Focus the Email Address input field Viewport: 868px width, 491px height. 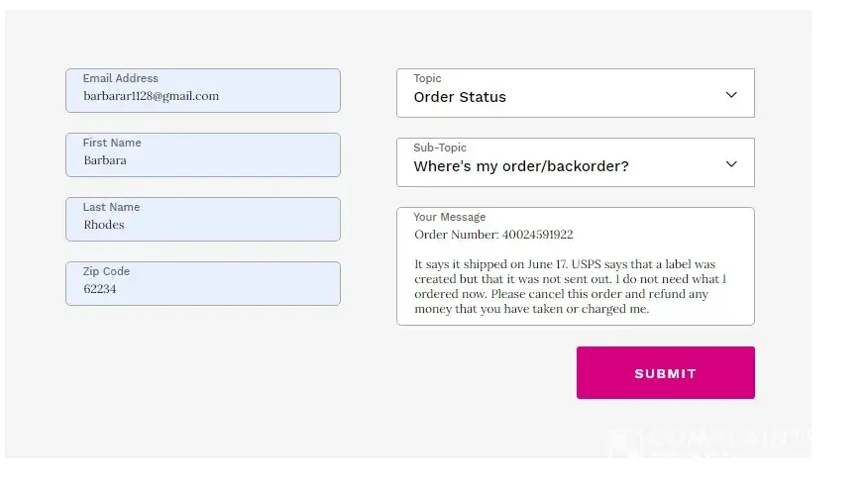[x=203, y=90]
